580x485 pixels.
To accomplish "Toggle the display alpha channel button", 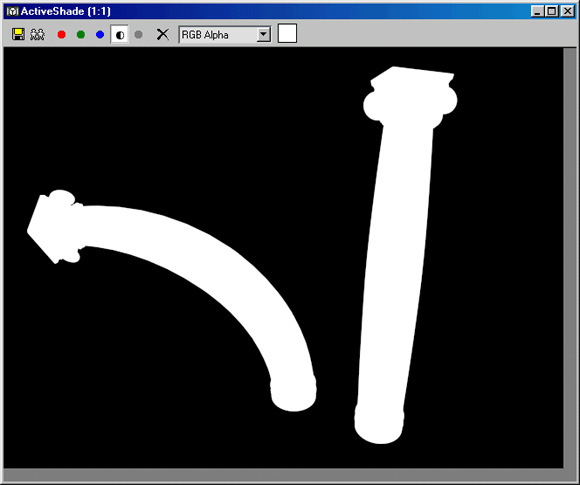I will [x=119, y=35].
